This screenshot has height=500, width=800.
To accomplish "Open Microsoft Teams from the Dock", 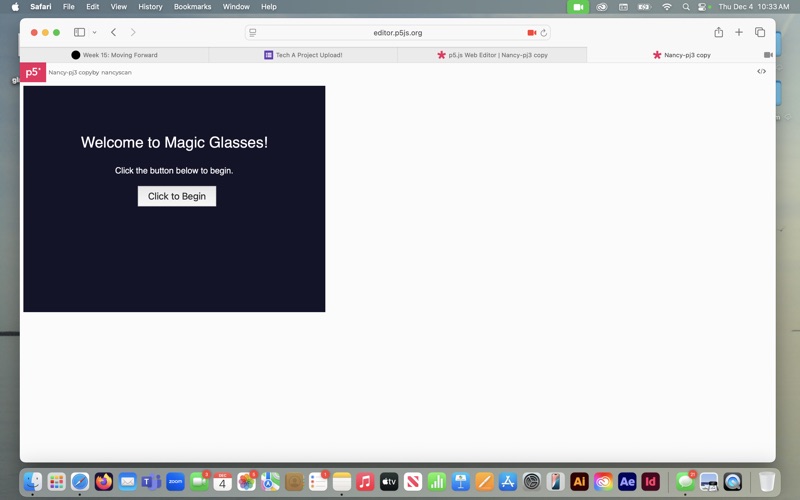I will (x=152, y=481).
